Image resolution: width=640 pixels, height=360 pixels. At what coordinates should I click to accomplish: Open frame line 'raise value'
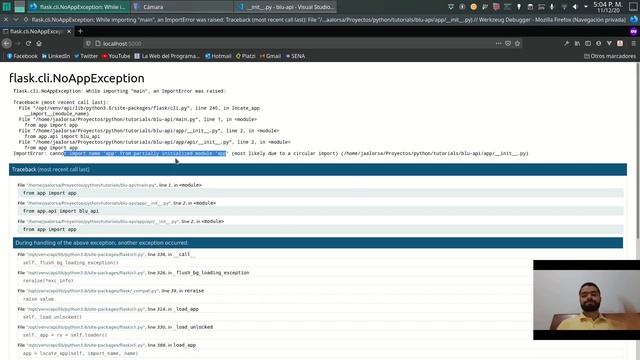[320, 299]
